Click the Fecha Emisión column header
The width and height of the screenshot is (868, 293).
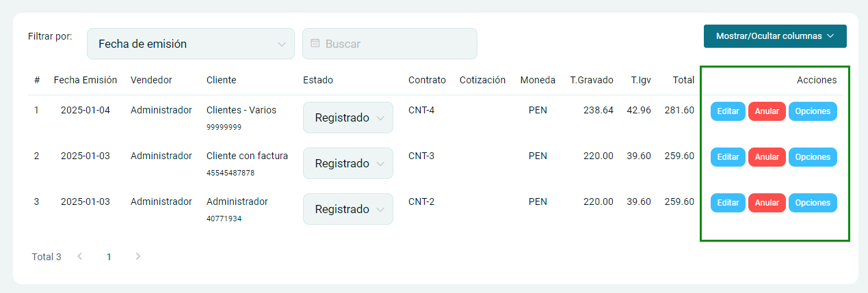coord(86,80)
